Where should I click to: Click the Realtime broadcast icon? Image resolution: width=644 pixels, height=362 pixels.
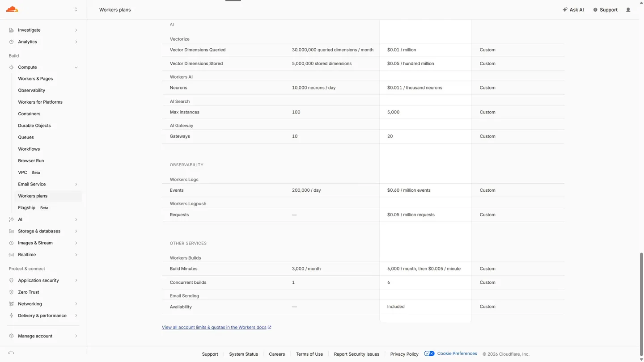[x=11, y=255]
